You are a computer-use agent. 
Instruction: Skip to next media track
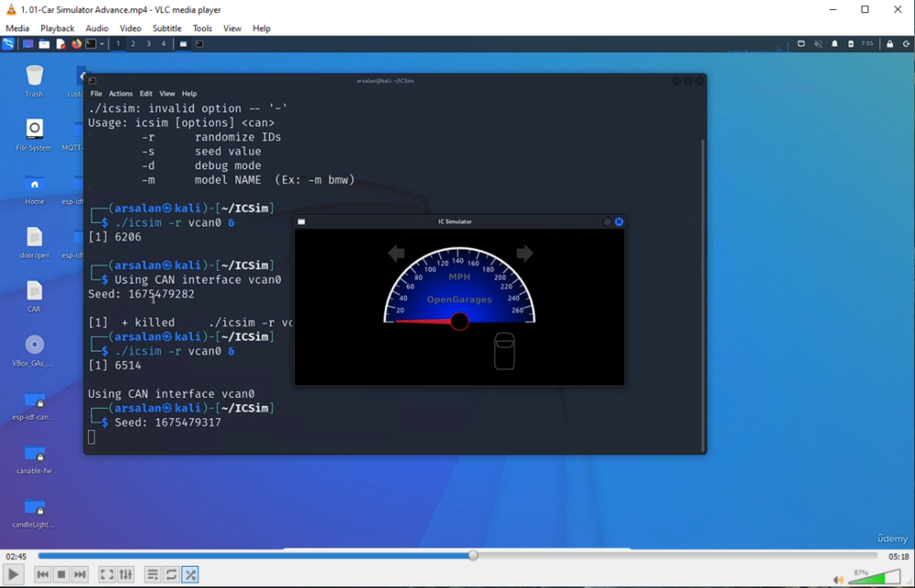tap(81, 574)
